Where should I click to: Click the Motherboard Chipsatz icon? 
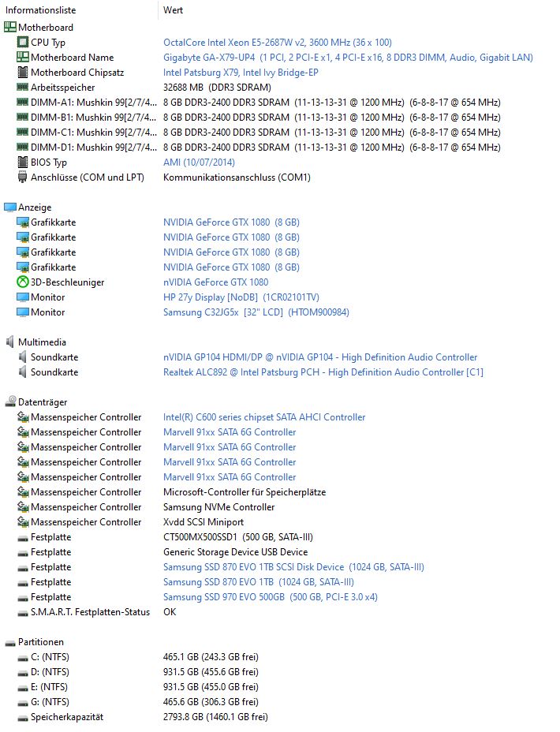point(22,72)
